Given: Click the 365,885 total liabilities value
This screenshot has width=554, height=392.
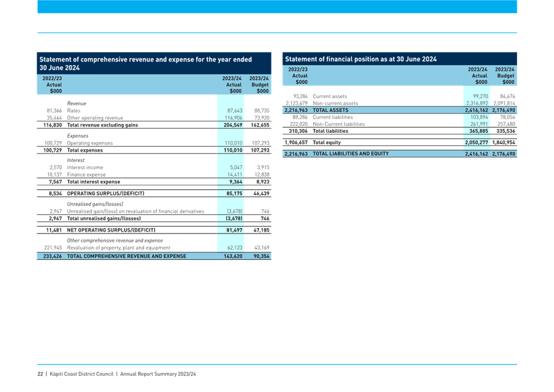Looking at the screenshot, I should tap(478, 131).
